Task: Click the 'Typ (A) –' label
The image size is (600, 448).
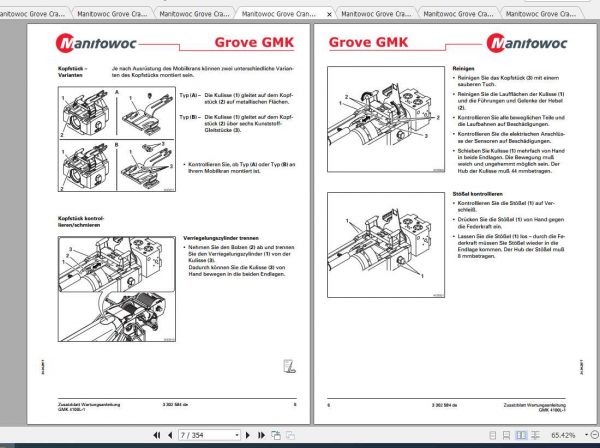Action: click(190, 95)
